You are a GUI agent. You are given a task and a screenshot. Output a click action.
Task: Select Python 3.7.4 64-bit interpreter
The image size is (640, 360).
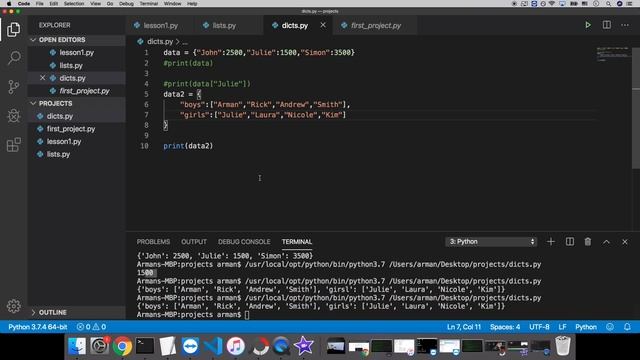(38, 327)
